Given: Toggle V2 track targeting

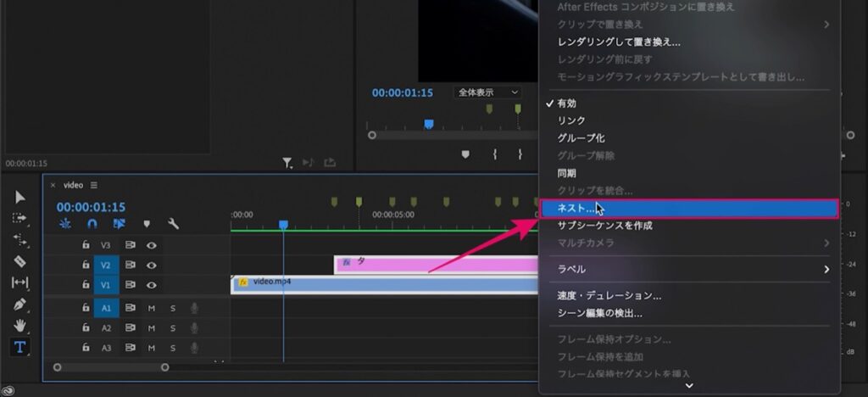Looking at the screenshot, I should click(x=106, y=266).
